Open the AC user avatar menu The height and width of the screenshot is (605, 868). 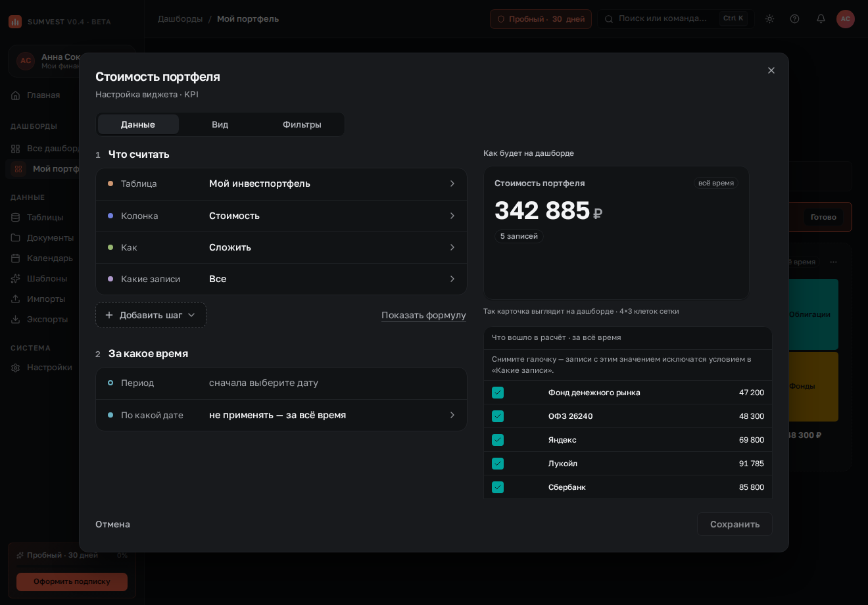[846, 18]
